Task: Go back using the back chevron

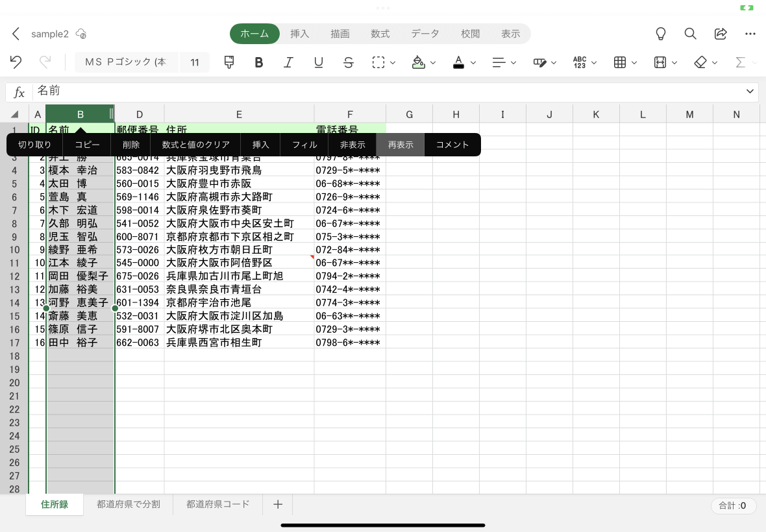Action: [16, 34]
